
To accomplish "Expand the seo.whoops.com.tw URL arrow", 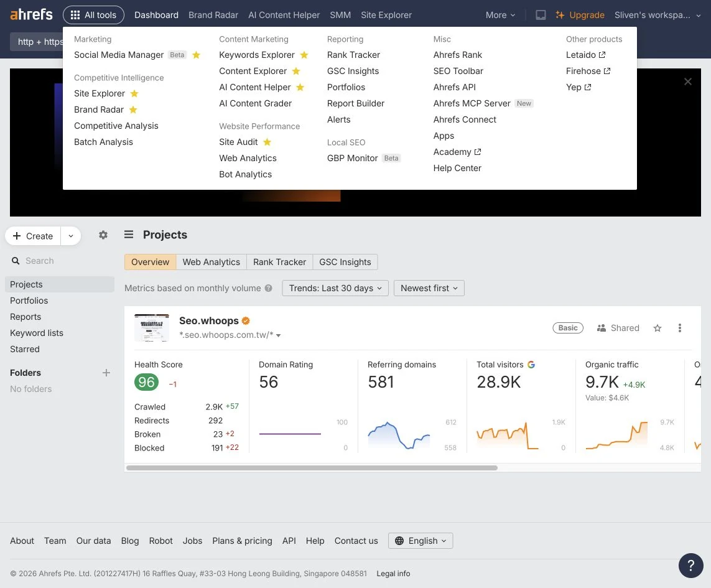I will coord(279,335).
